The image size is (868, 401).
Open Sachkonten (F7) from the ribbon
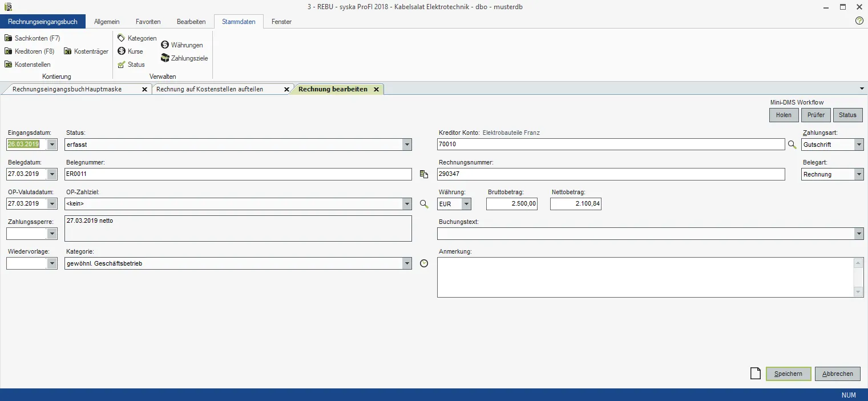point(33,38)
